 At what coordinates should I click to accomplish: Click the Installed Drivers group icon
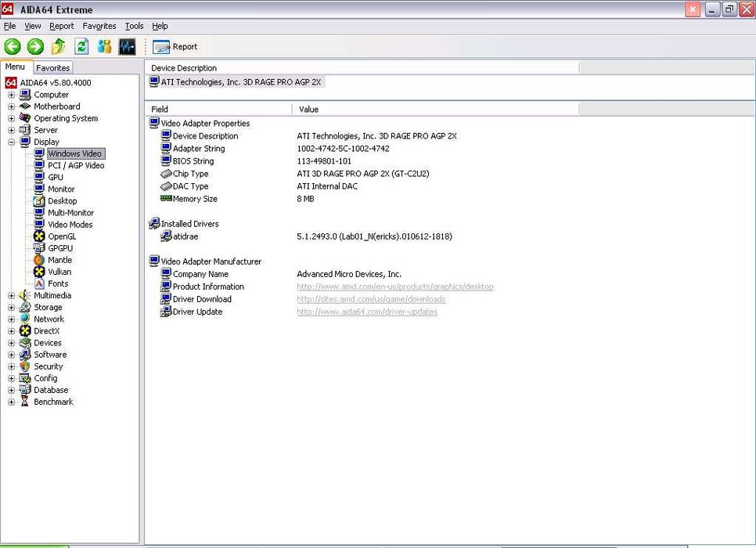click(154, 223)
